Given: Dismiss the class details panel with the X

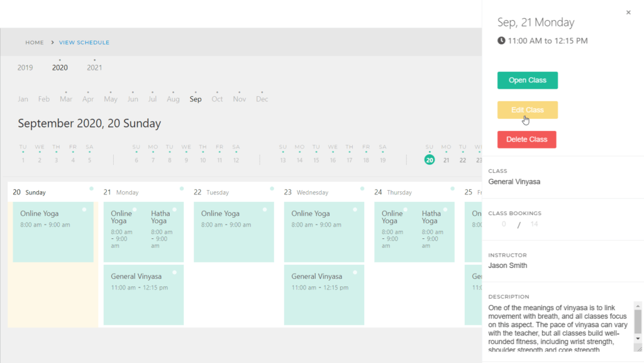Looking at the screenshot, I should point(628,12).
